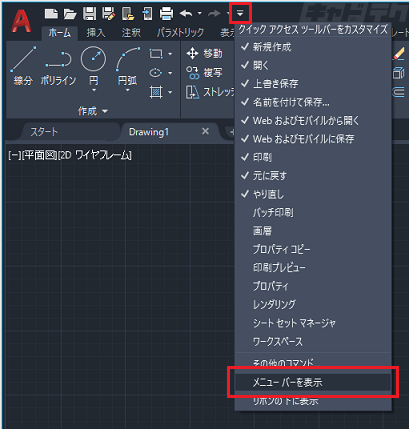Switch to the 挿入 ribbon tab
The height and width of the screenshot is (429, 409).
[96, 33]
